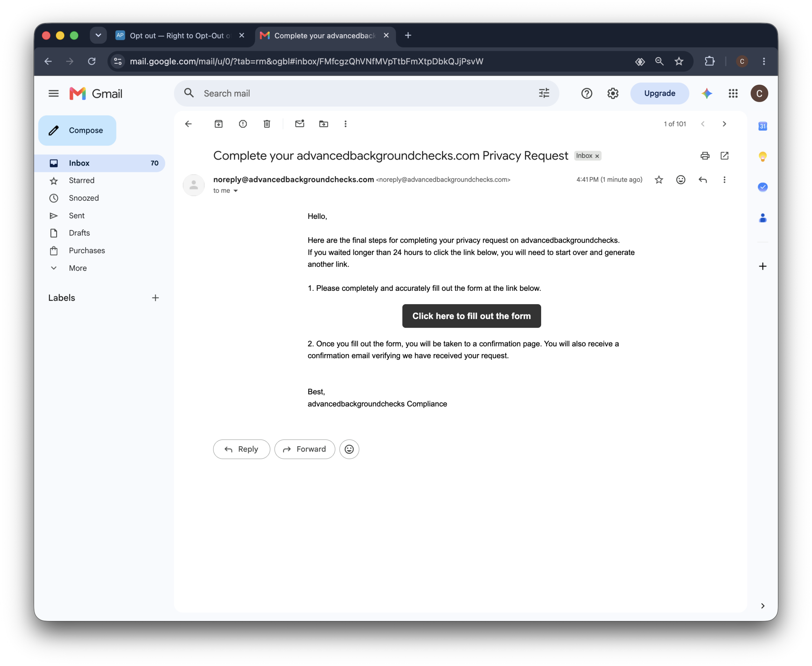This screenshot has height=666, width=812.
Task: Remove the Inbox label from the email
Action: click(x=597, y=156)
